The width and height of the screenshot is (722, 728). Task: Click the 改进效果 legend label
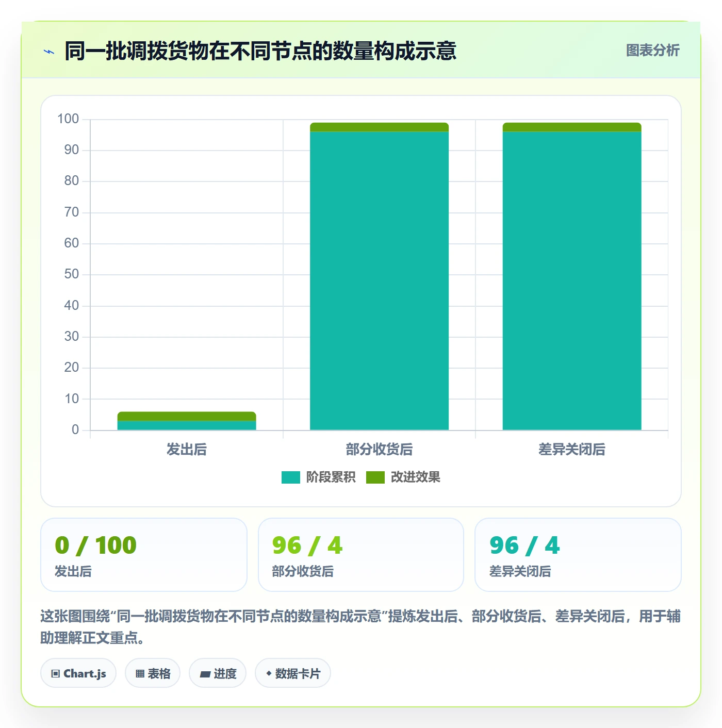coord(415,477)
